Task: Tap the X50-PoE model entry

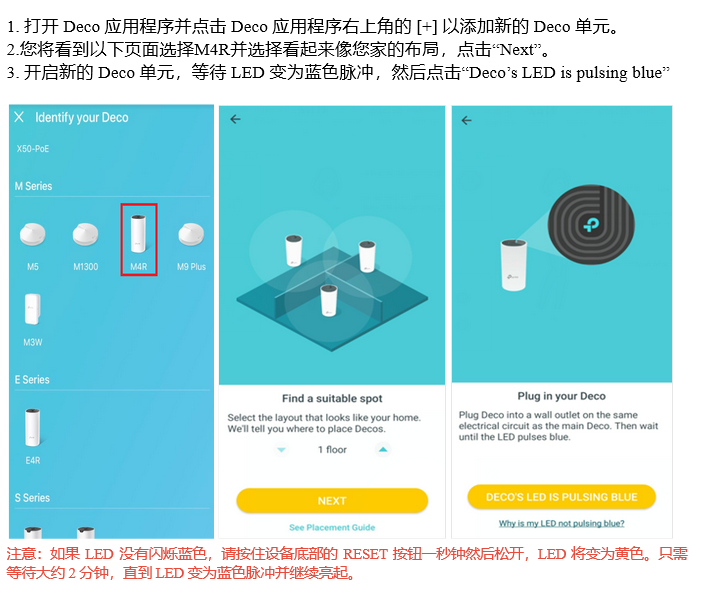Action: (33, 149)
